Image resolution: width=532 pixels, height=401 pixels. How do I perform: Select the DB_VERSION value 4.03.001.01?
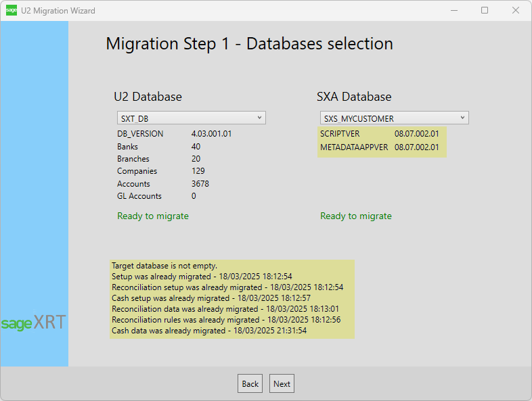(x=211, y=134)
